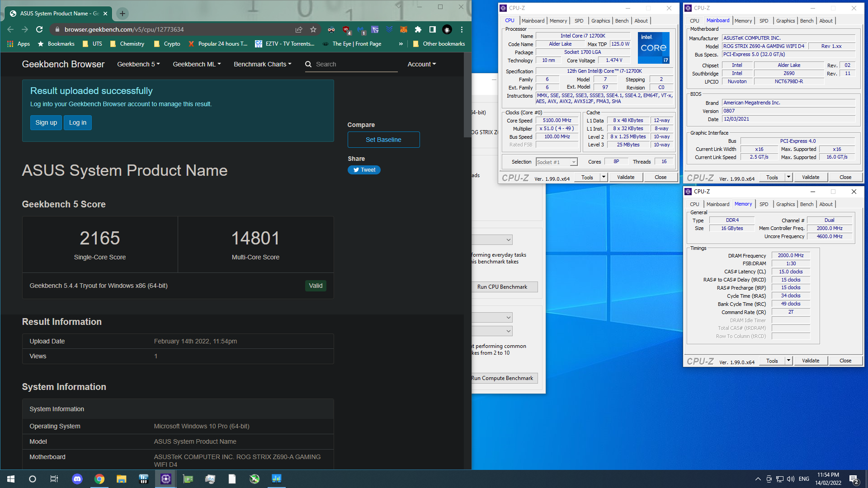
Task: Open Discord from the taskbar
Action: coord(77,479)
